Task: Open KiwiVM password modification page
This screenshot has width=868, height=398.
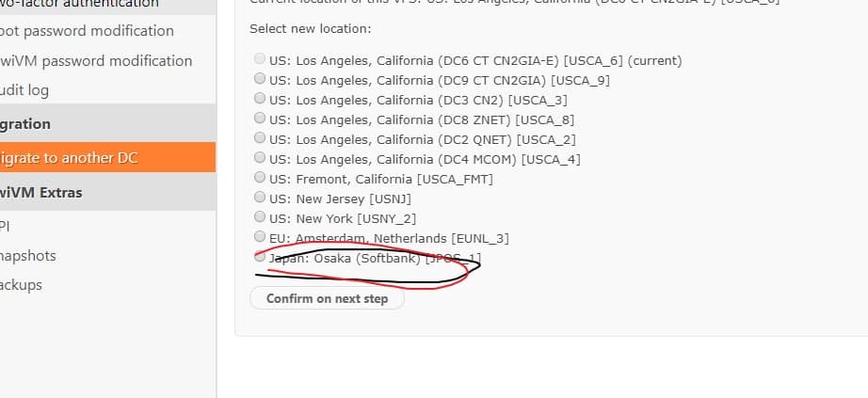Action: coord(96,61)
